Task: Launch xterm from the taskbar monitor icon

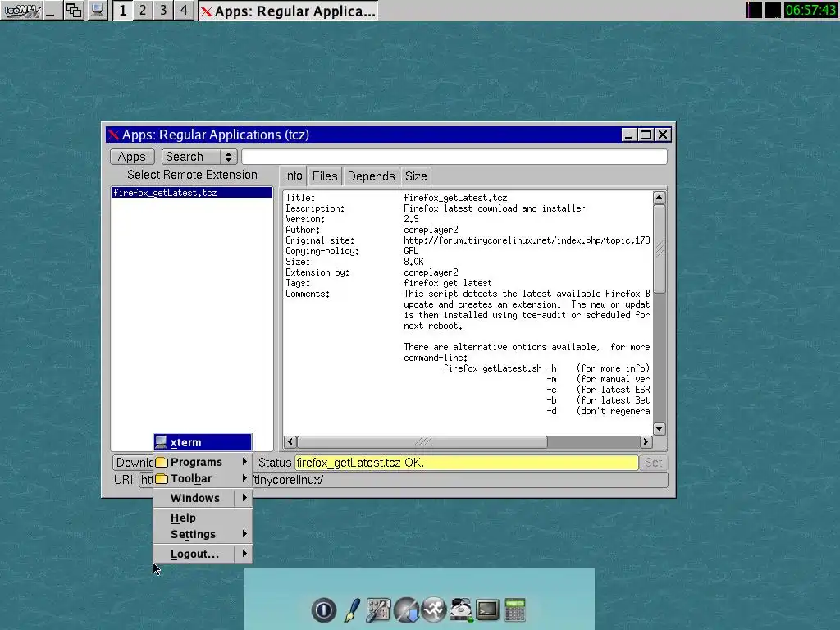Action: pyautogui.click(x=97, y=10)
